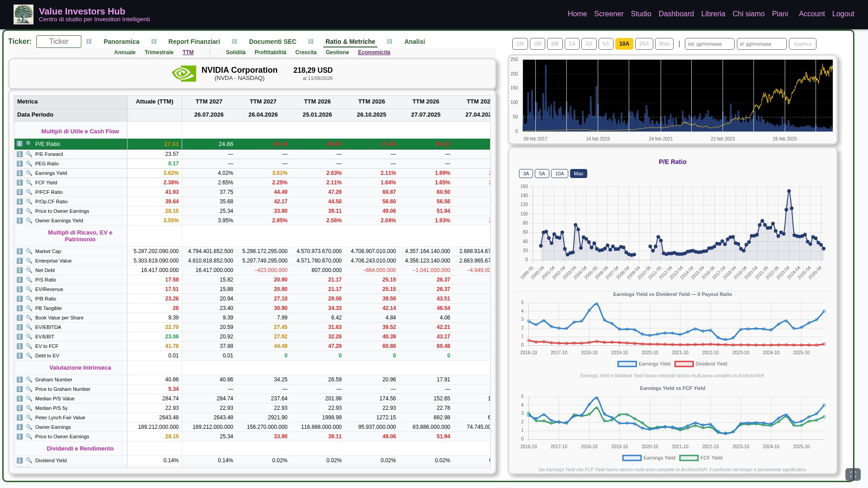The image size is (868, 488).
Task: Select the 6M price chart range
Action: [x=555, y=44]
